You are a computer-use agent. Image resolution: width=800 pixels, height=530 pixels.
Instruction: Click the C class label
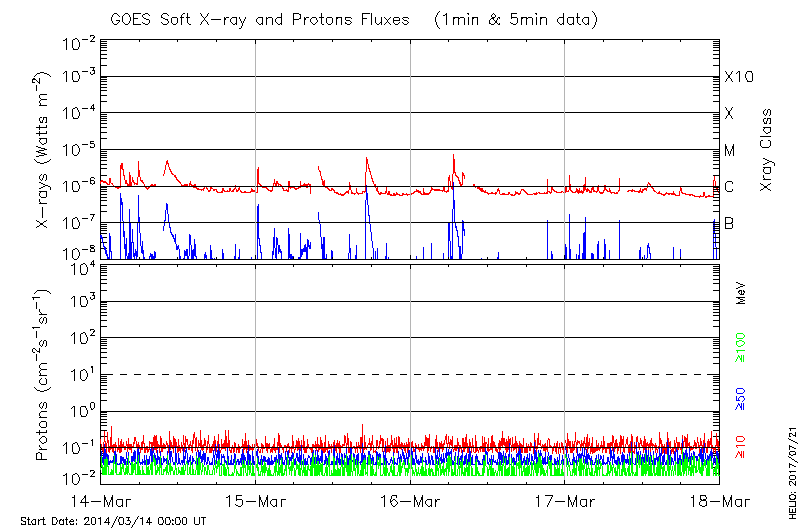pyautogui.click(x=729, y=187)
